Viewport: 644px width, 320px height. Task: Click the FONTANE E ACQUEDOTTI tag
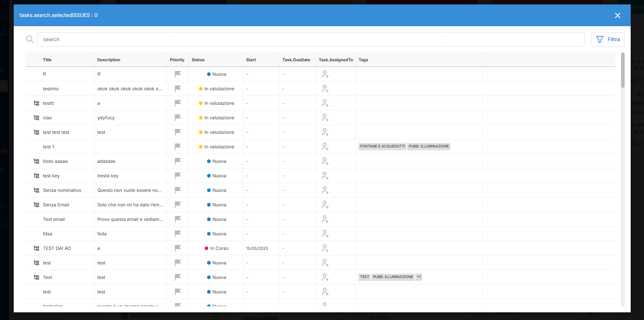coord(382,146)
